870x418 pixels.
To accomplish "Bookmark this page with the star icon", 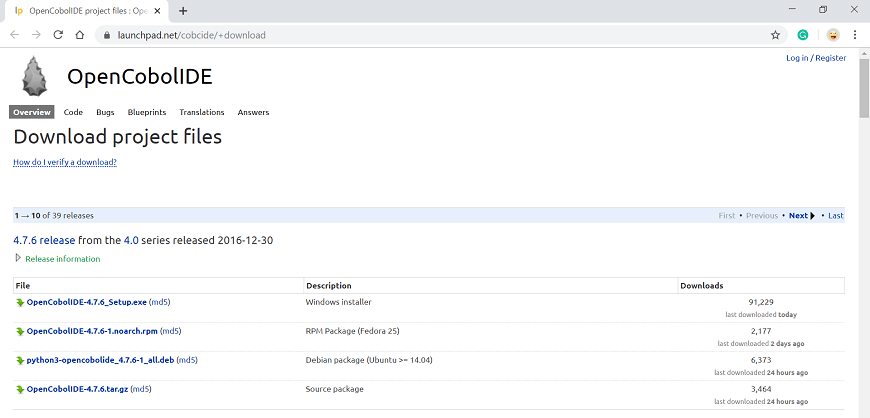I will [775, 35].
